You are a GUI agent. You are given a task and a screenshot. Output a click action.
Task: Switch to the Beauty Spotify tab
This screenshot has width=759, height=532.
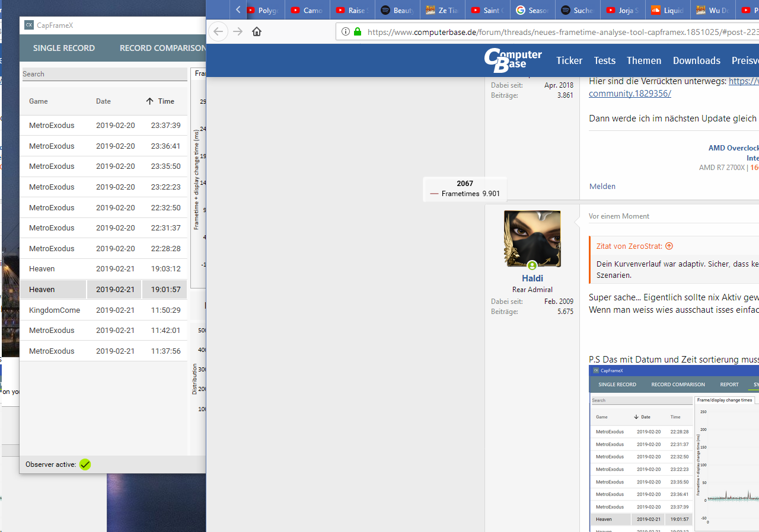(x=397, y=10)
